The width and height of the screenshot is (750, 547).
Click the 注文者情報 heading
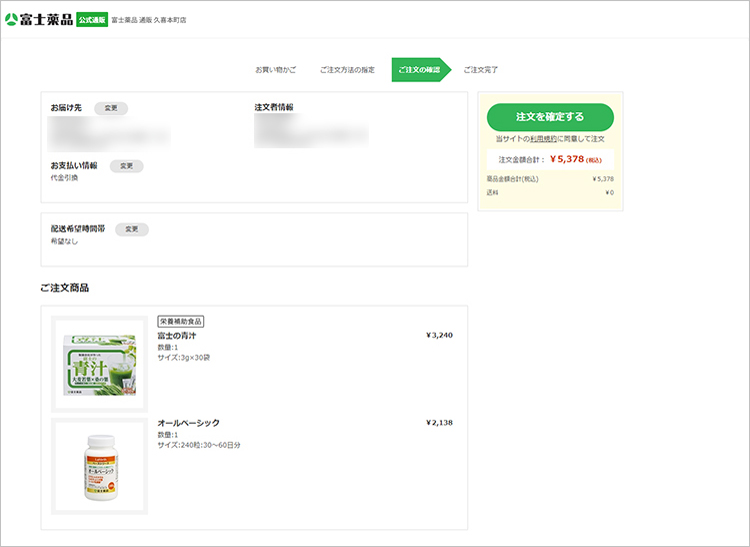[x=274, y=107]
